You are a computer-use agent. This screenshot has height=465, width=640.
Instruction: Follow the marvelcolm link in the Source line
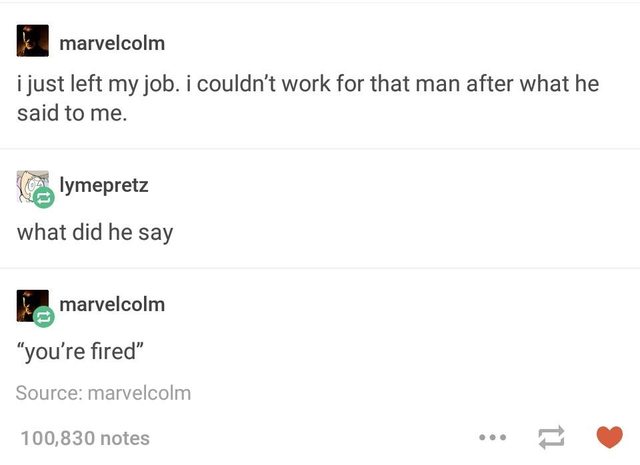pyautogui.click(x=139, y=393)
